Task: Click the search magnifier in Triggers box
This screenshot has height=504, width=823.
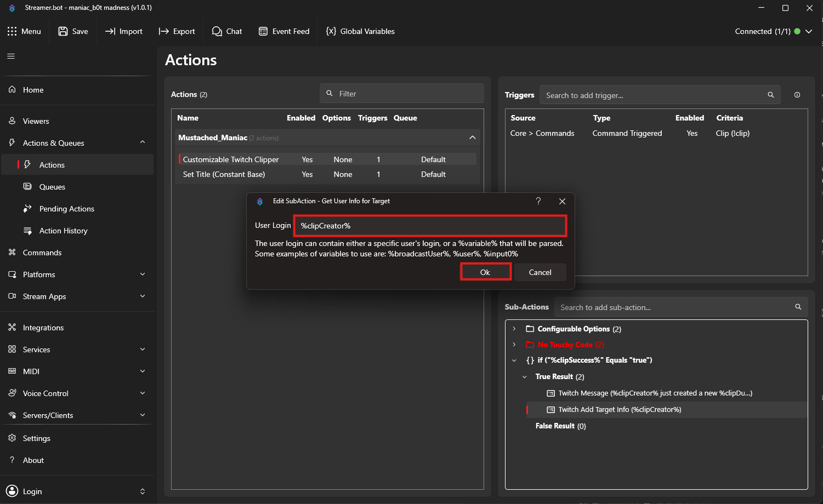Action: [770, 95]
